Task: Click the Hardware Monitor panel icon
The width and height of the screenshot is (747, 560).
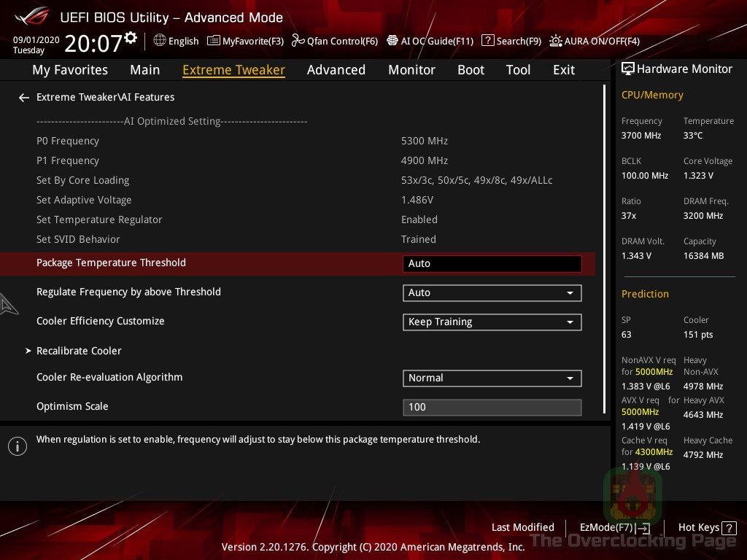Action: [629, 69]
